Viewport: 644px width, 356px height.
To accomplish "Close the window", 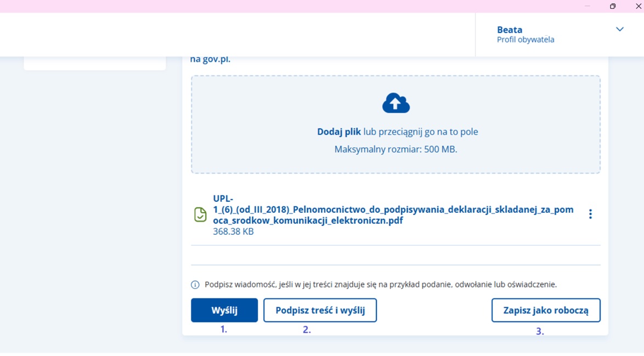I will 638,6.
